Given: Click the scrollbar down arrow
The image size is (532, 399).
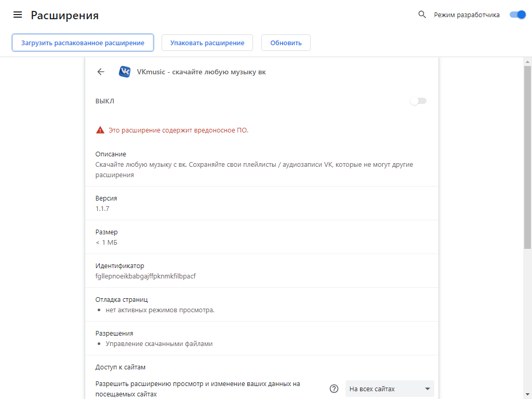Looking at the screenshot, I should tap(527, 395).
